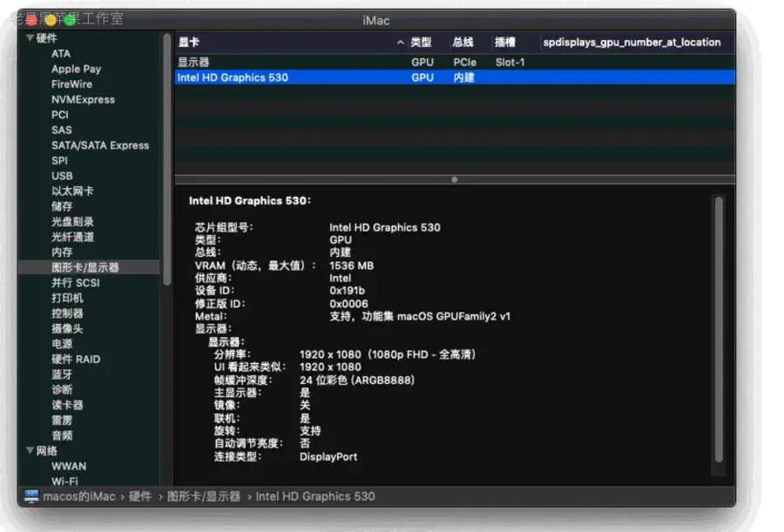Select Apple Pay in the sidebar
This screenshot has height=532, width=784.
[76, 69]
